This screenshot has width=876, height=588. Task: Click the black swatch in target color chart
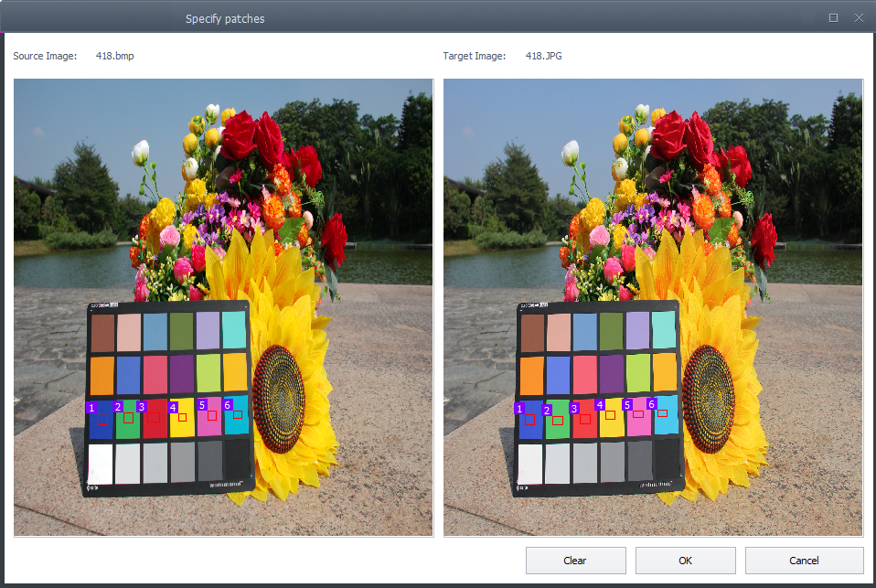[x=666, y=458]
